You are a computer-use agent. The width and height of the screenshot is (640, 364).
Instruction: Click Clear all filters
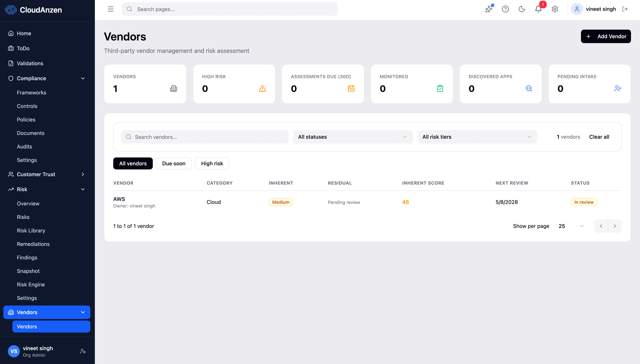[x=599, y=137]
